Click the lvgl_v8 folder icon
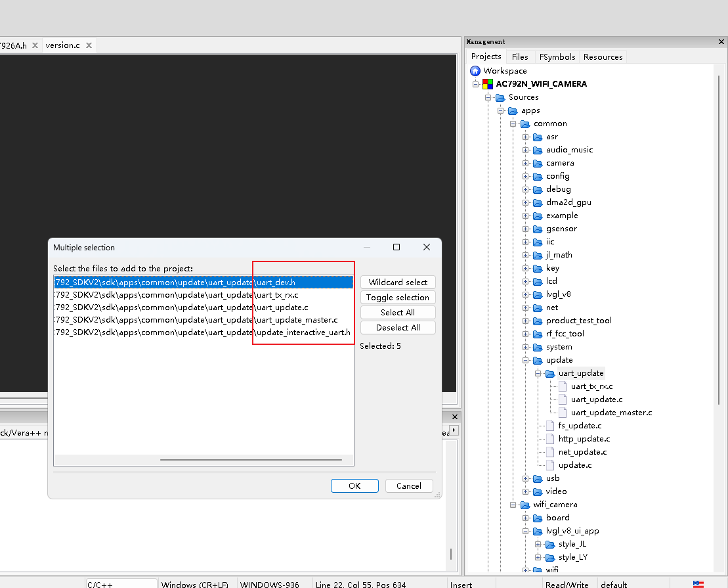This screenshot has height=588, width=728. click(x=538, y=295)
